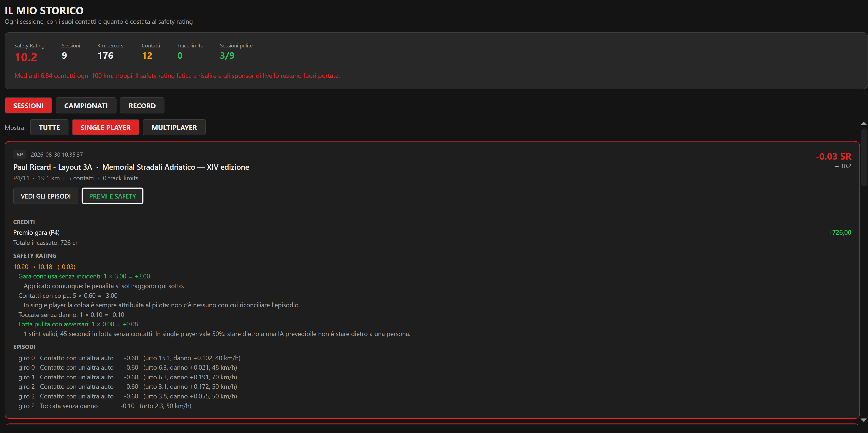Click the Sessioni pulite 3/9 stat
The height and width of the screenshot is (433, 868).
(x=227, y=55)
